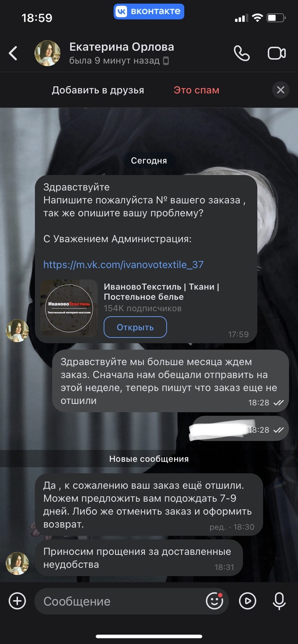
Task: Tap the voice message microphone icon
Action: [279, 601]
